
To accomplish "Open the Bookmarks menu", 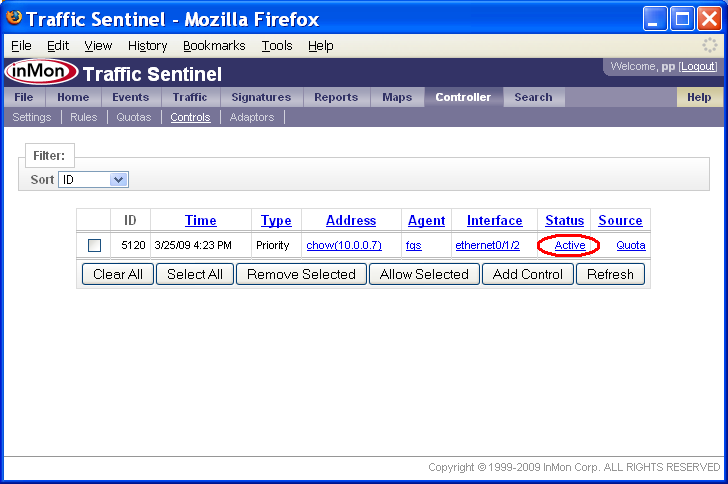I will click(214, 46).
